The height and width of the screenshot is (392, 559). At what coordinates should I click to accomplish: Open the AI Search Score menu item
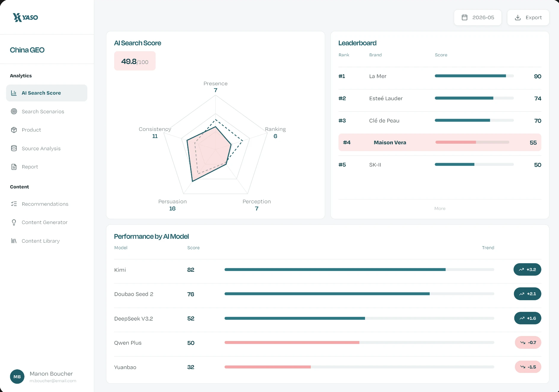tap(47, 93)
